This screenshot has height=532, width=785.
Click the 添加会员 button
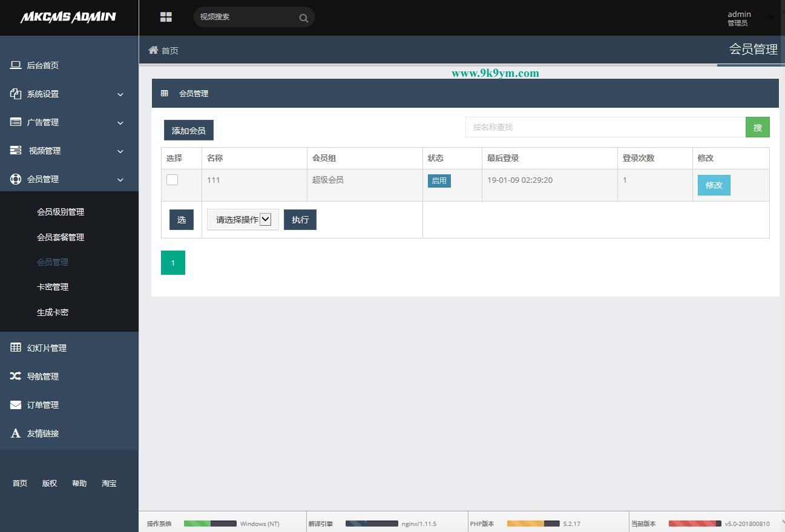[188, 130]
